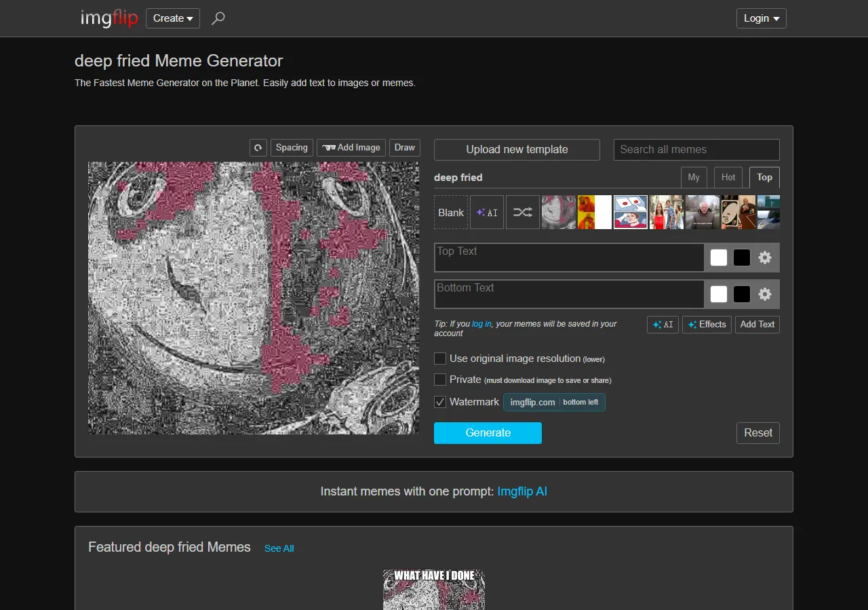Pick Top Text white font color

pos(719,258)
